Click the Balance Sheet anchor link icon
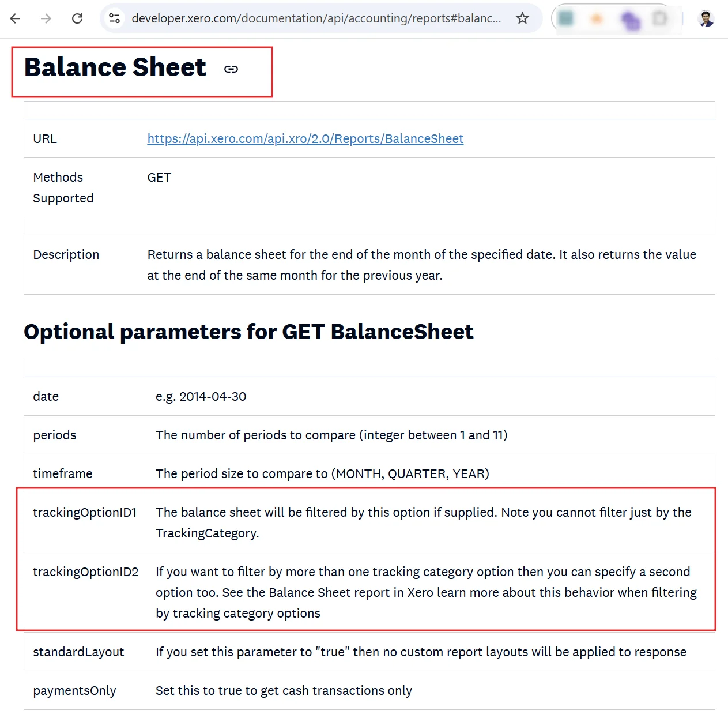 [x=231, y=69]
